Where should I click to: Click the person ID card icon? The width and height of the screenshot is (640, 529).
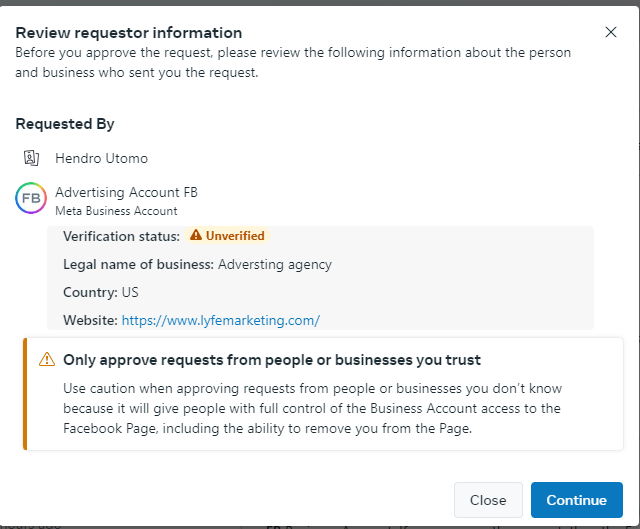tap(31, 158)
